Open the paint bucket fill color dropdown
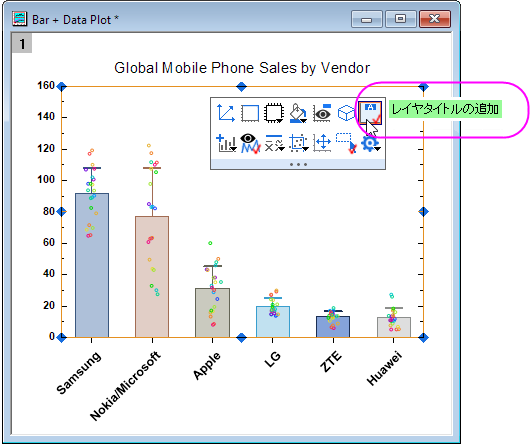The width and height of the screenshot is (531, 446). (x=298, y=113)
